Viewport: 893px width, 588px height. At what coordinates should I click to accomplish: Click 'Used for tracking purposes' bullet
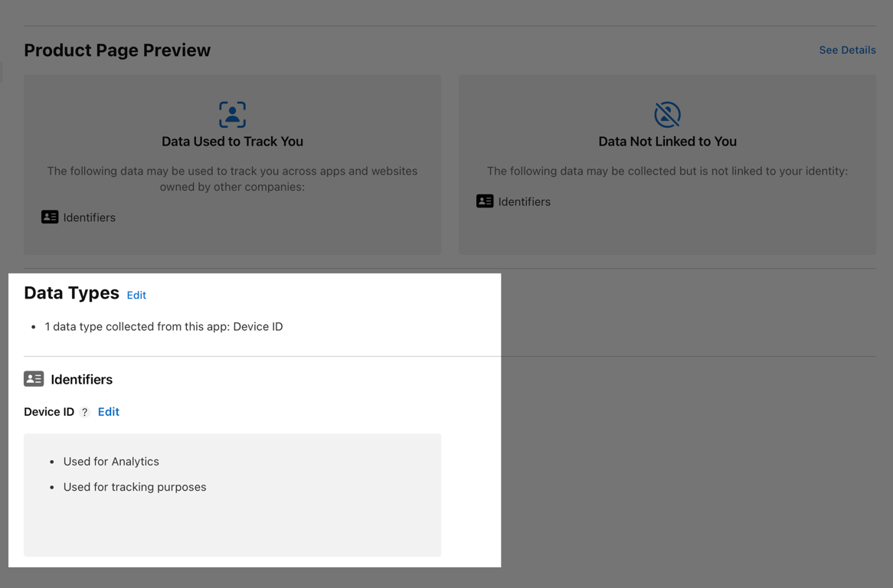point(134,487)
